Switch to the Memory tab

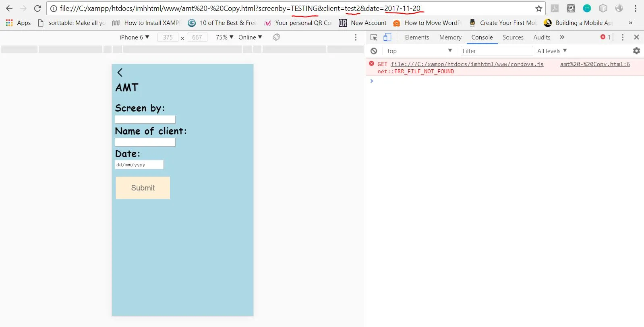tap(450, 37)
